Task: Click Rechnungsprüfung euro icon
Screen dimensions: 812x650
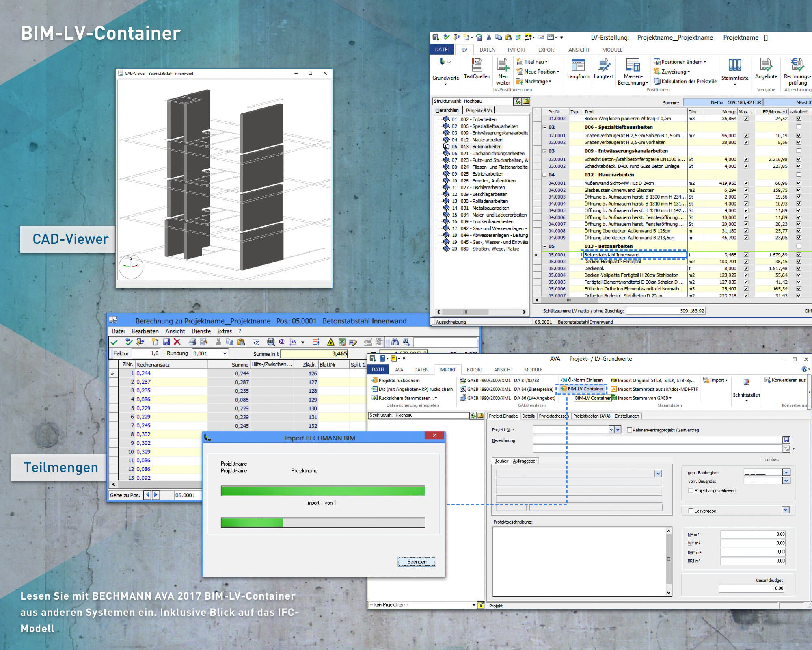Action: pyautogui.click(x=797, y=65)
